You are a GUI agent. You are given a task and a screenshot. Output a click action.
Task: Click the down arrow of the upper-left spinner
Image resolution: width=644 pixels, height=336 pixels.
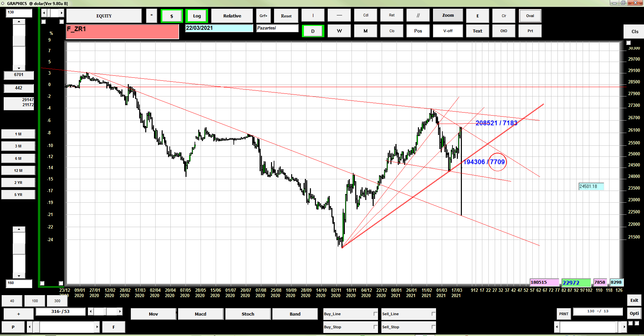tap(19, 68)
